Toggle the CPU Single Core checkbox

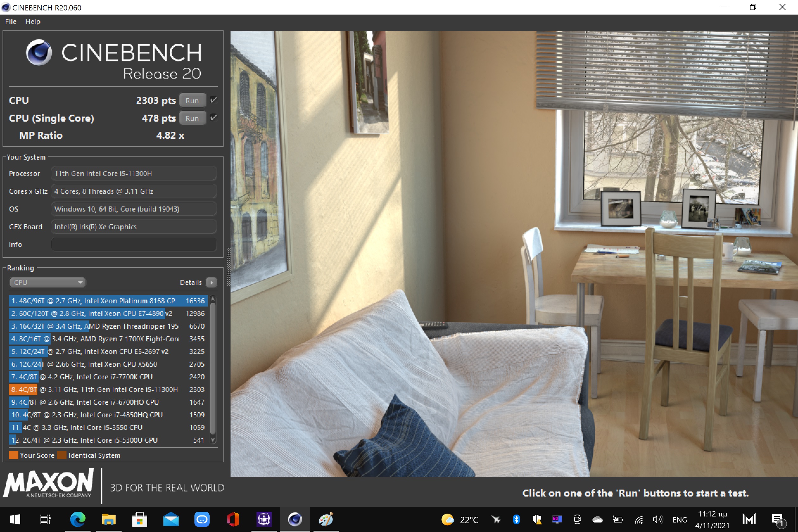pyautogui.click(x=213, y=117)
